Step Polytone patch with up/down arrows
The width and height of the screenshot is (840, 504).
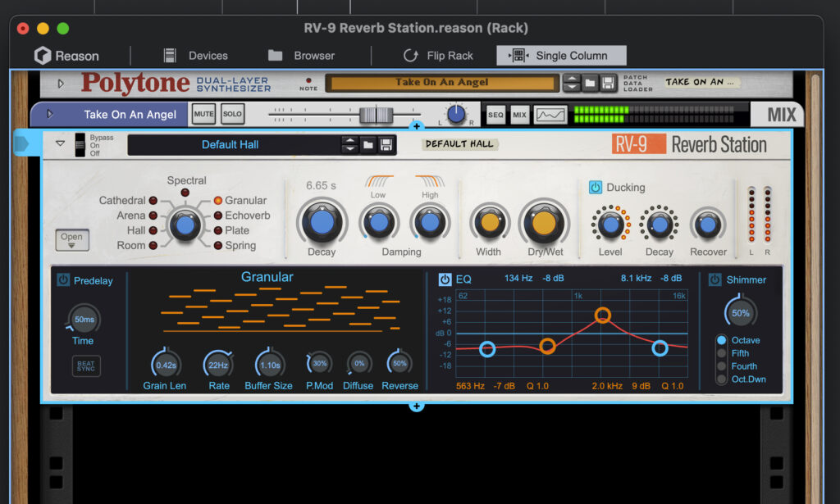[572, 83]
